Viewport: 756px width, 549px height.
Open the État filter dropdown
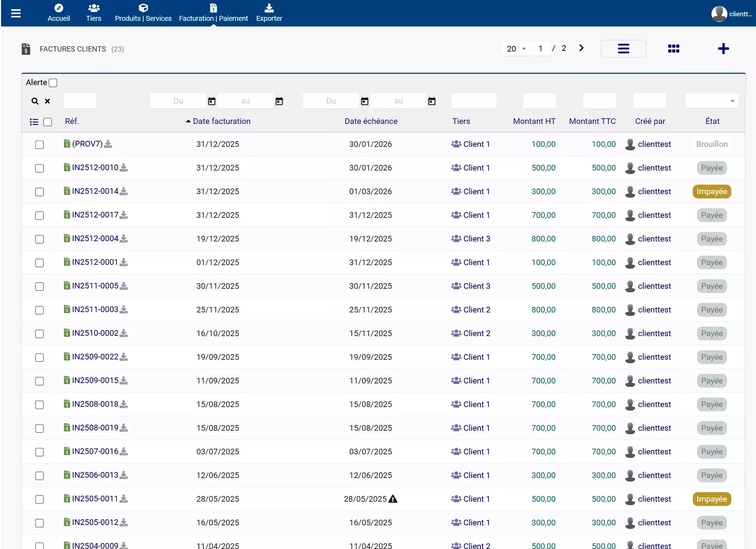pos(712,101)
